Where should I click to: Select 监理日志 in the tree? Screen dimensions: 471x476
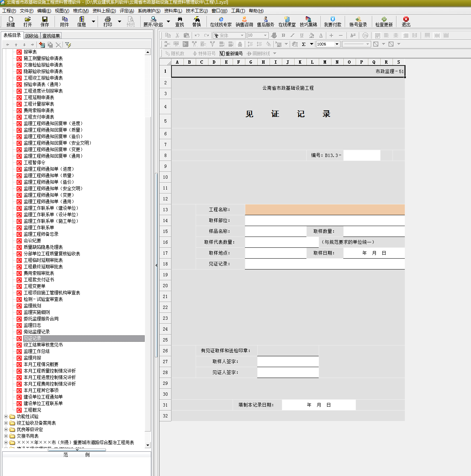[32, 326]
